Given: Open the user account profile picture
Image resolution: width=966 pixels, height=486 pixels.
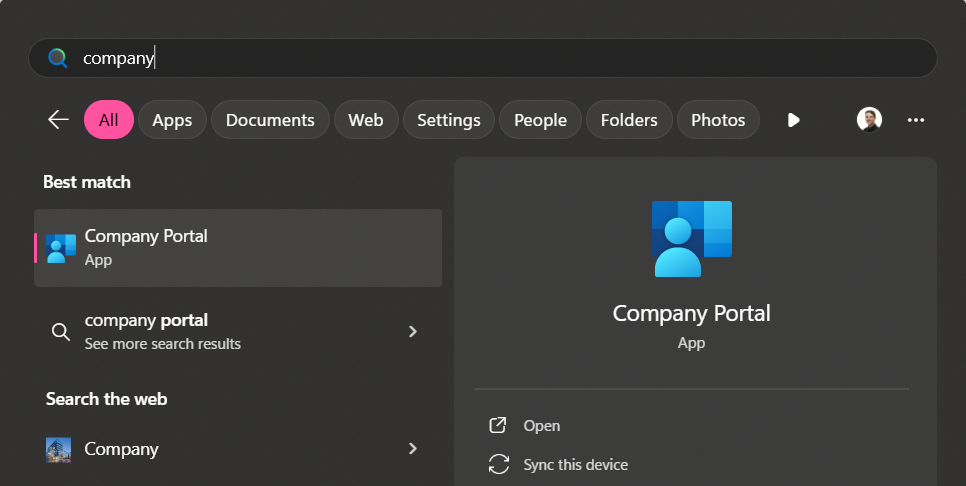Looking at the screenshot, I should pyautogui.click(x=869, y=119).
